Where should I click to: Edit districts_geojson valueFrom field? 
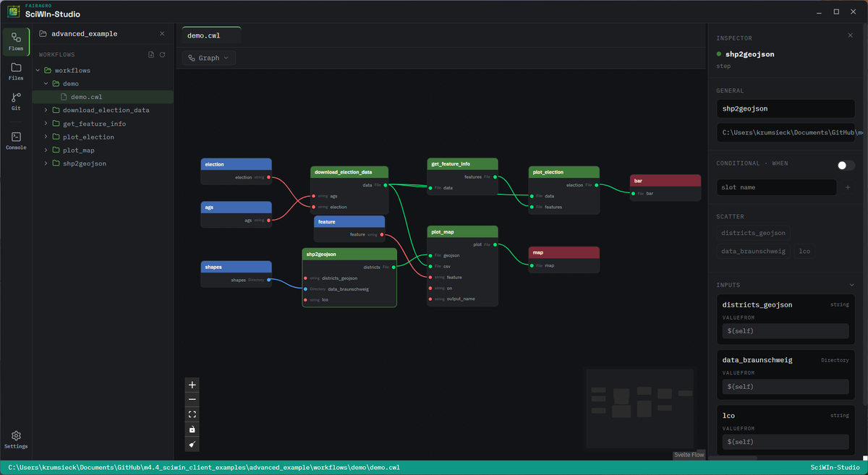point(786,331)
